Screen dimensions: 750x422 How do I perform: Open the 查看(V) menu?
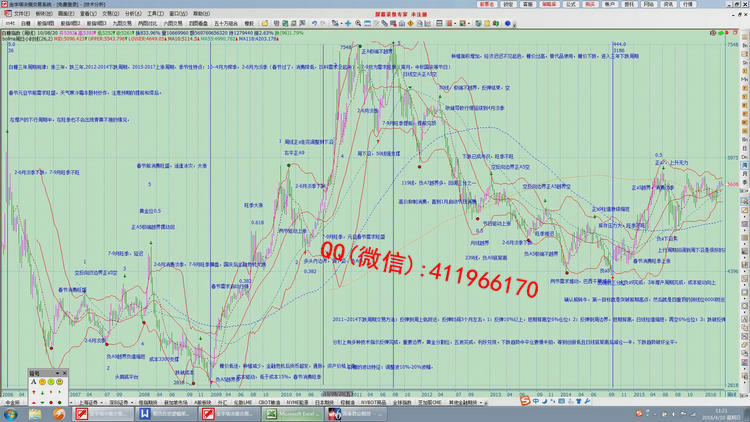(x=88, y=14)
